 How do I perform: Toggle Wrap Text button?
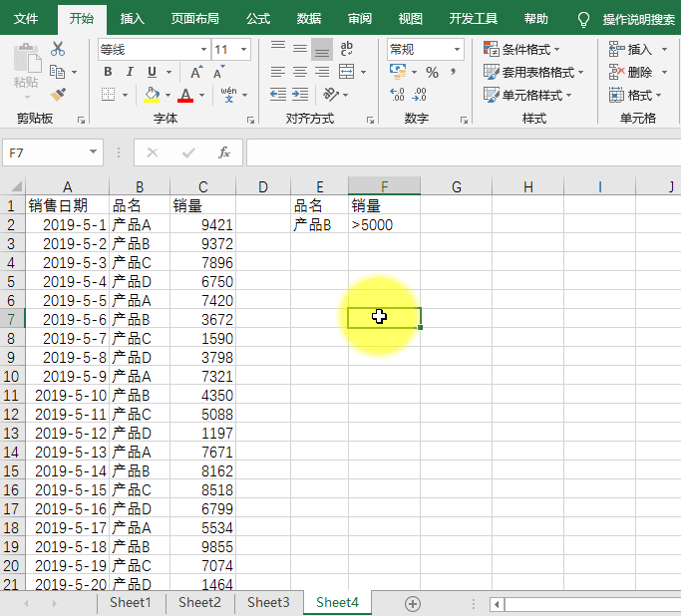click(x=347, y=49)
